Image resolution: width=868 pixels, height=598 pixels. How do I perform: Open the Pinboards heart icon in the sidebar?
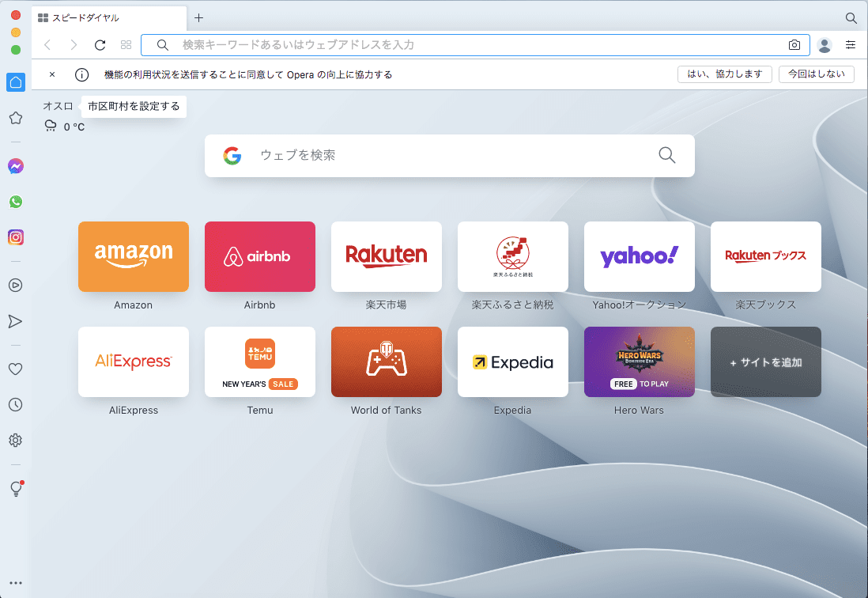coord(16,369)
